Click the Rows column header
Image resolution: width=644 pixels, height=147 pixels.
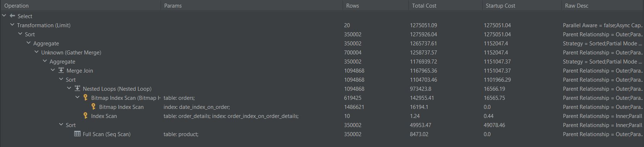click(x=352, y=6)
